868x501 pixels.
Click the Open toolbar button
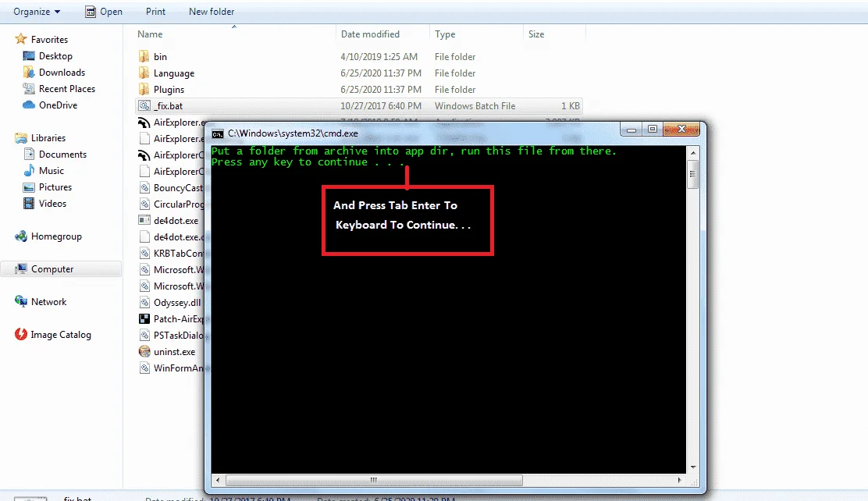tap(104, 12)
